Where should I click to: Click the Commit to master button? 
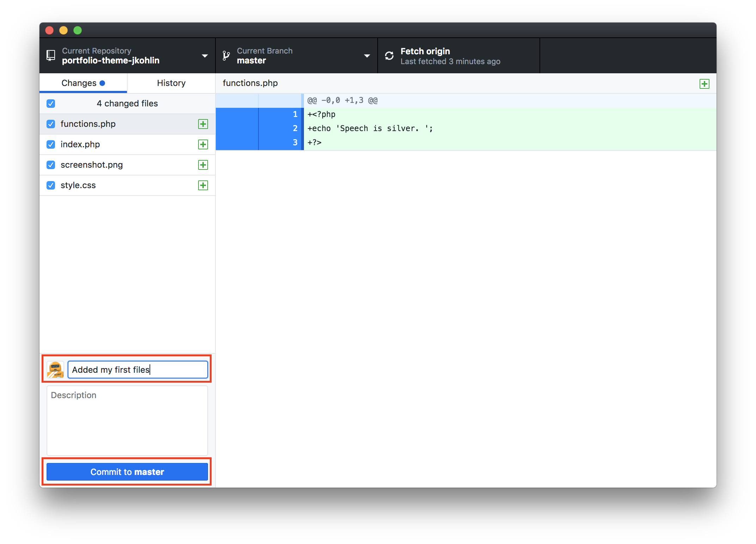(x=127, y=472)
